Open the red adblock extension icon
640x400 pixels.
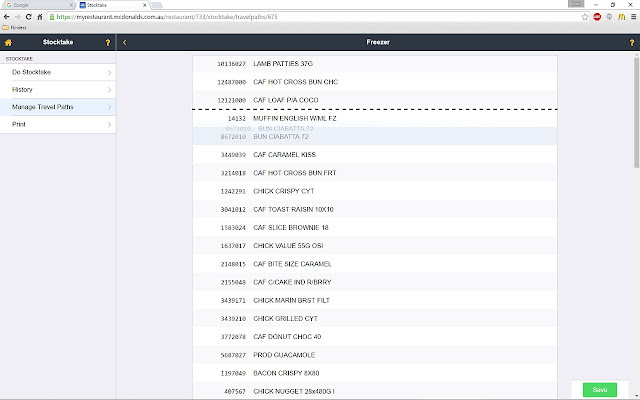point(597,17)
